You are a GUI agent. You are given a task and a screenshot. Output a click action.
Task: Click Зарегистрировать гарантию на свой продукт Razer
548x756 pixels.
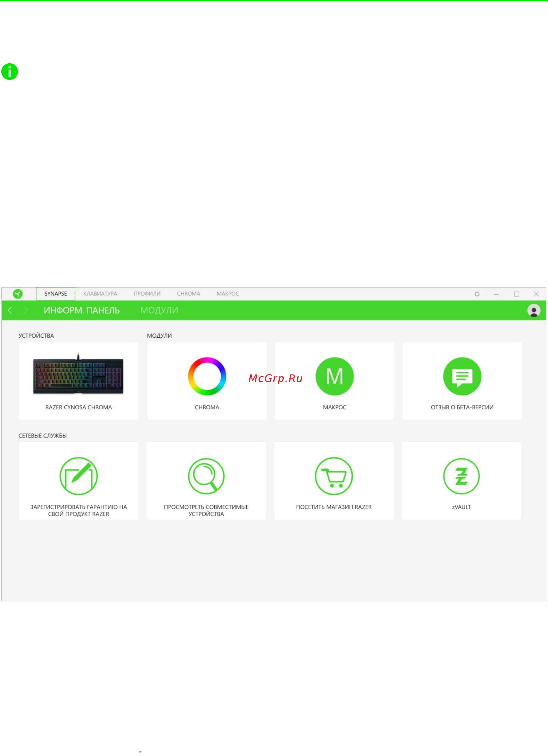tap(79, 510)
